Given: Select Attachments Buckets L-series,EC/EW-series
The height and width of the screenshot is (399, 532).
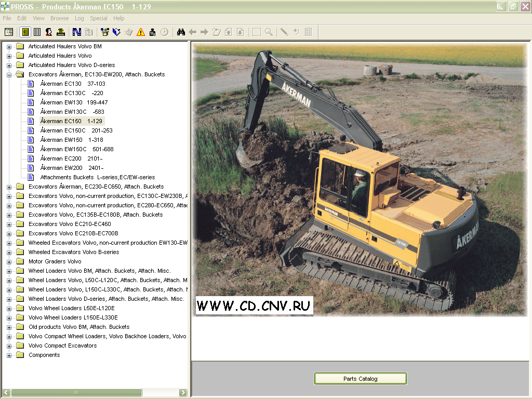Looking at the screenshot, I should tap(97, 177).
